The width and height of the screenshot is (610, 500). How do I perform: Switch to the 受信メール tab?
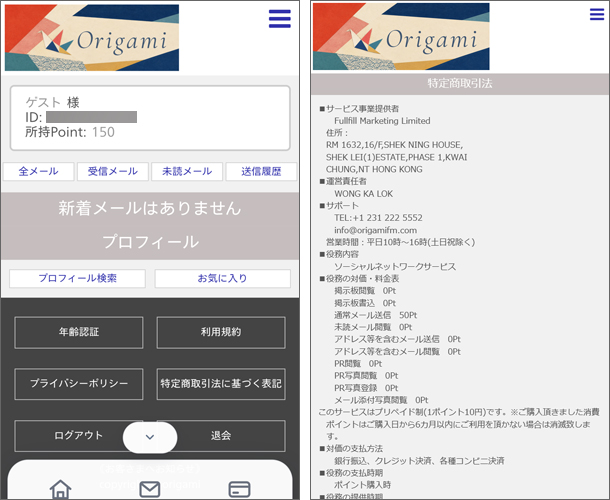coord(113,171)
